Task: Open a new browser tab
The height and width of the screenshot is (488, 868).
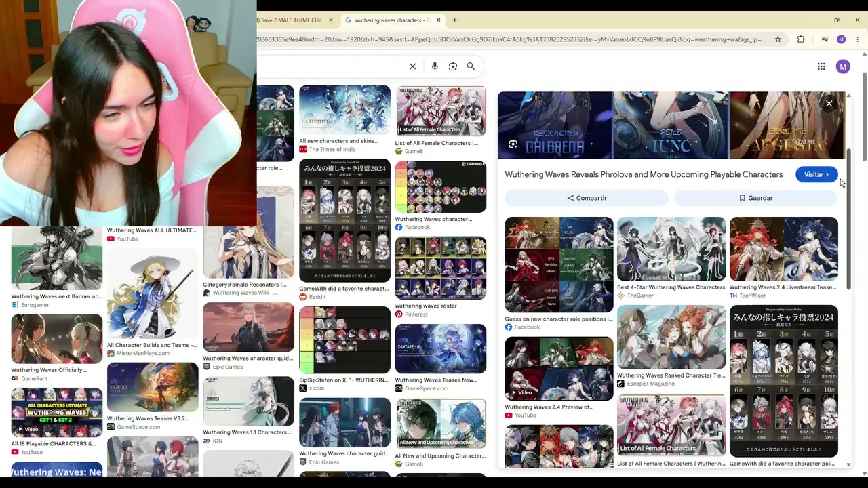Action: click(x=454, y=20)
